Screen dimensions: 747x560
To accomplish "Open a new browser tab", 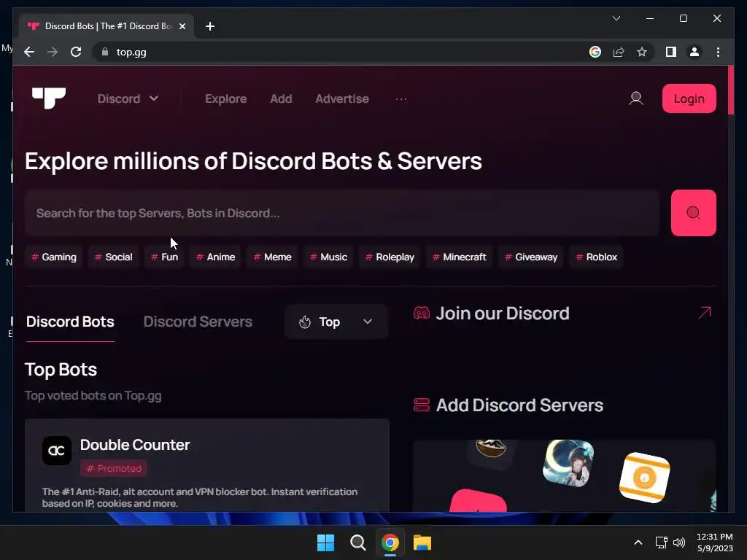I will (x=210, y=26).
